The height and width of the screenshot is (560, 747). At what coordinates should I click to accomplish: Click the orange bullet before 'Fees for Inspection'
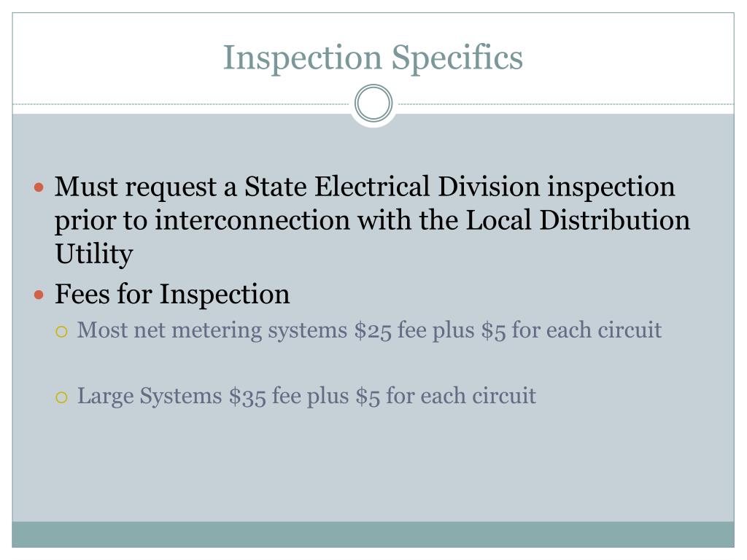(x=39, y=295)
